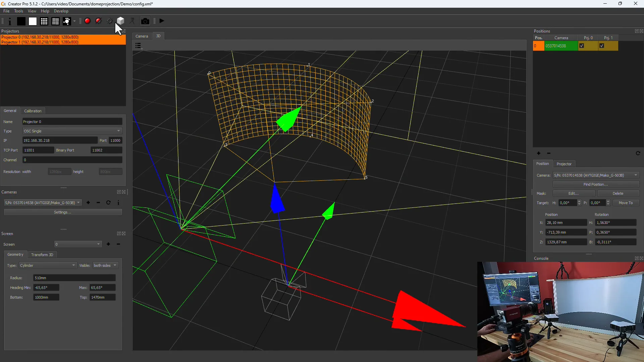Switch to the Calibration tab
644x362 pixels.
[x=33, y=111]
